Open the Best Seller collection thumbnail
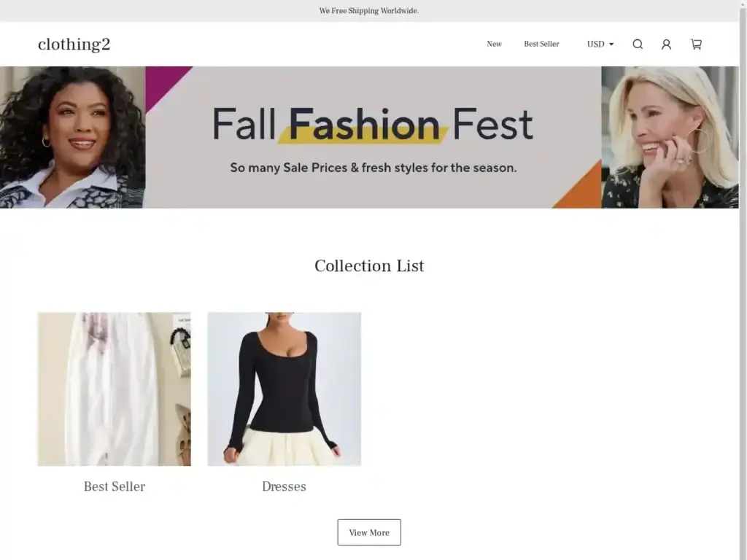This screenshot has width=747, height=560. coord(114,389)
